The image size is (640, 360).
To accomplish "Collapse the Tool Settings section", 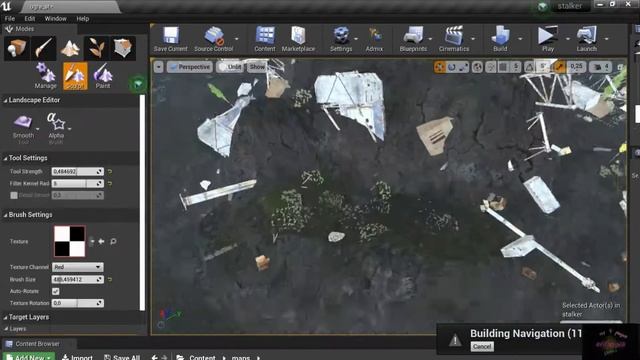I will 5,158.
